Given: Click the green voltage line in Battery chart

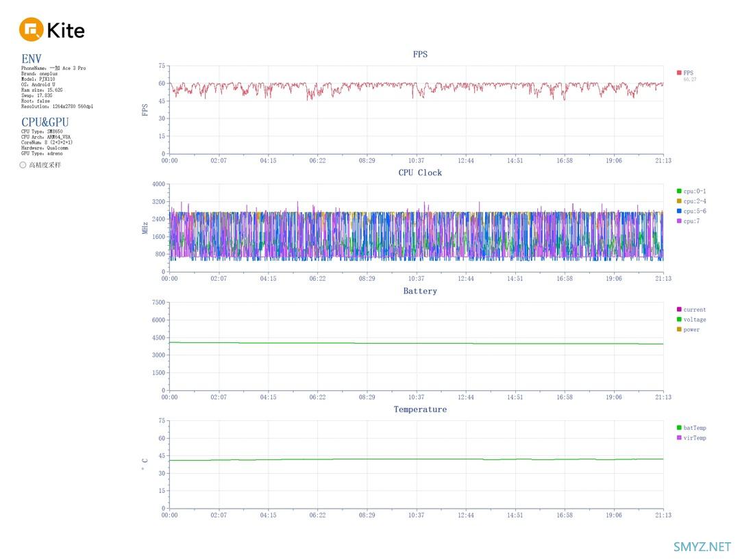Looking at the screenshot, I should click(x=417, y=343).
